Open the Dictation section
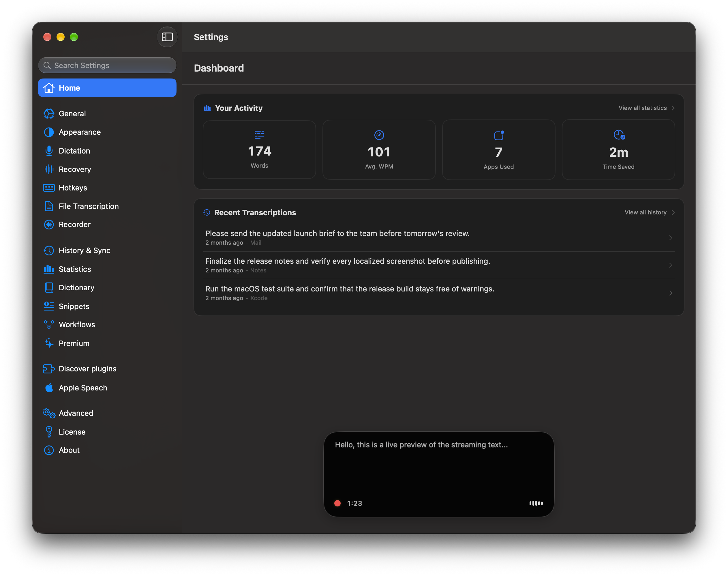Viewport: 728px width, 576px height. coord(107,151)
